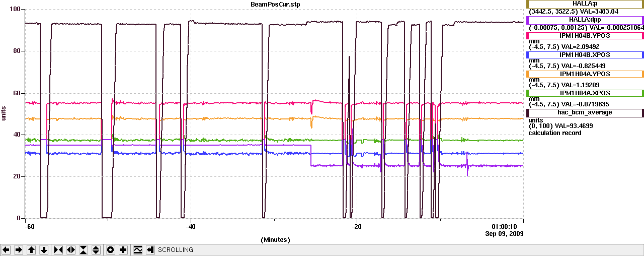Click the Sep 09, 2009 date label
This screenshot has width=644, height=256.
point(504,234)
